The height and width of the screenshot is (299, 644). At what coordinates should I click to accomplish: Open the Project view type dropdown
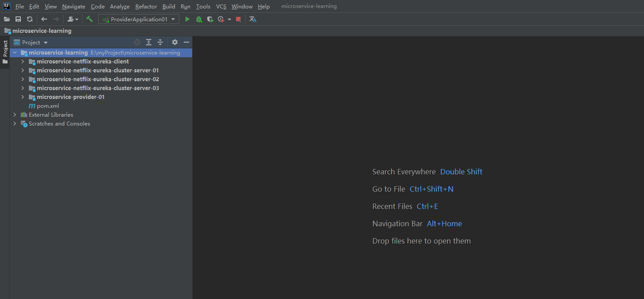[31, 42]
